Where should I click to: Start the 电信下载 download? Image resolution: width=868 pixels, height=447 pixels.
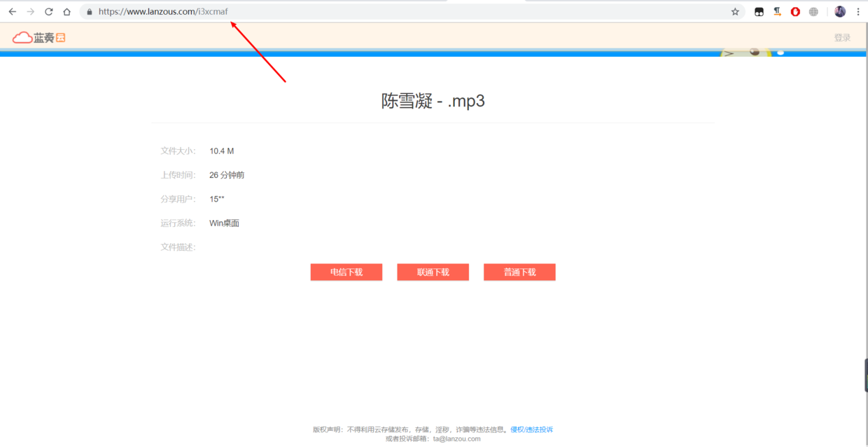346,272
